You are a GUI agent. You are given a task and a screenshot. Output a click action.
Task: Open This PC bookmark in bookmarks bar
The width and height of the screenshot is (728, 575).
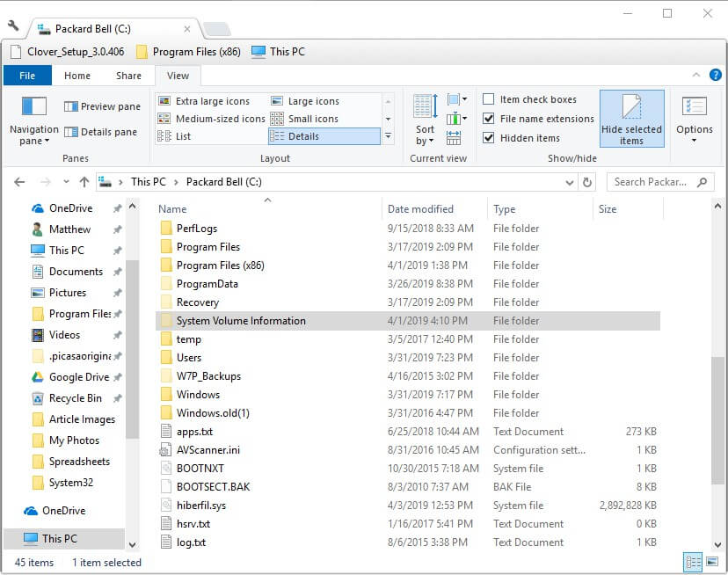[x=278, y=52]
